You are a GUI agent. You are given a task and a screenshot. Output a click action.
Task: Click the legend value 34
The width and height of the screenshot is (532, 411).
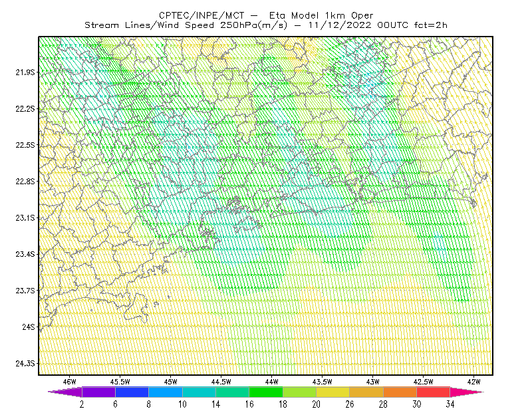[x=450, y=404]
